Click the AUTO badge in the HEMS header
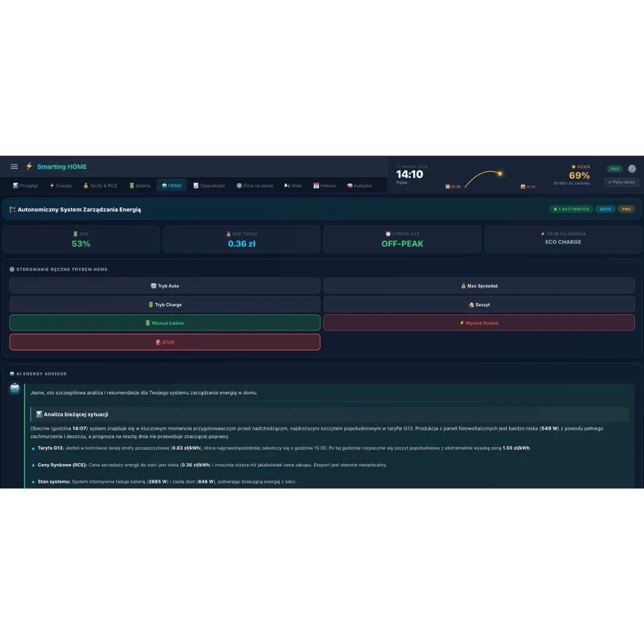Screen dimensions: 644x644 [x=605, y=209]
